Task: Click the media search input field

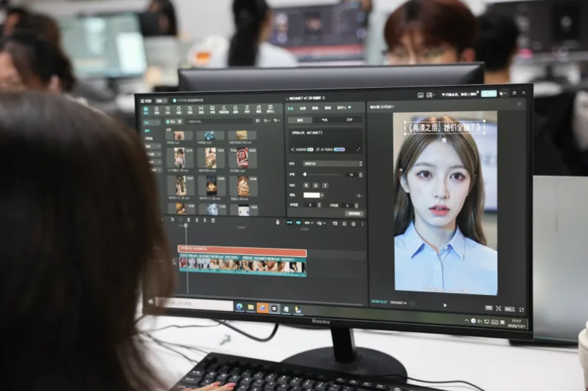Action: point(220,121)
